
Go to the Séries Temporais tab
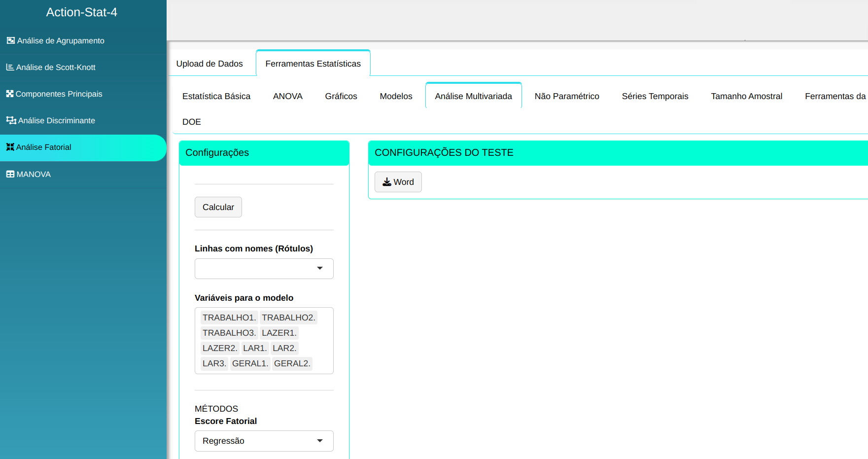tap(655, 96)
